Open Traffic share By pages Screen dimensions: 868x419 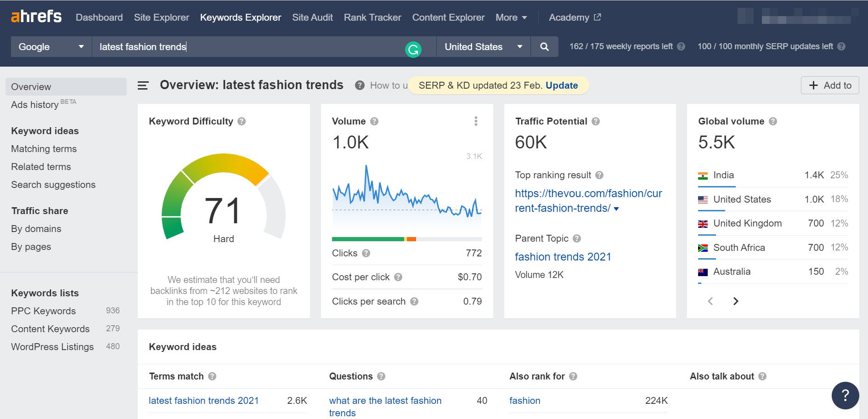pos(31,247)
